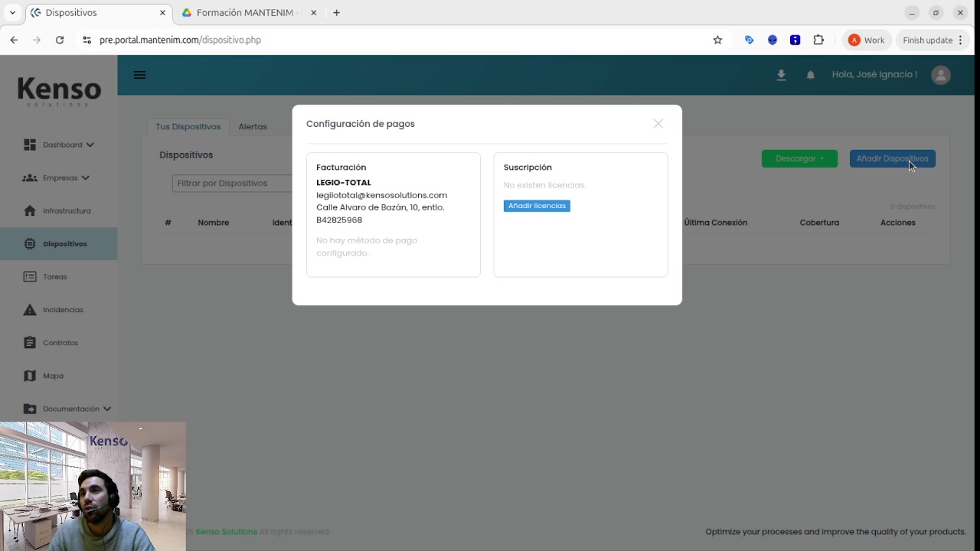Expand the Documentación sidebar menu
Screen dimensions: 980x551
point(71,409)
